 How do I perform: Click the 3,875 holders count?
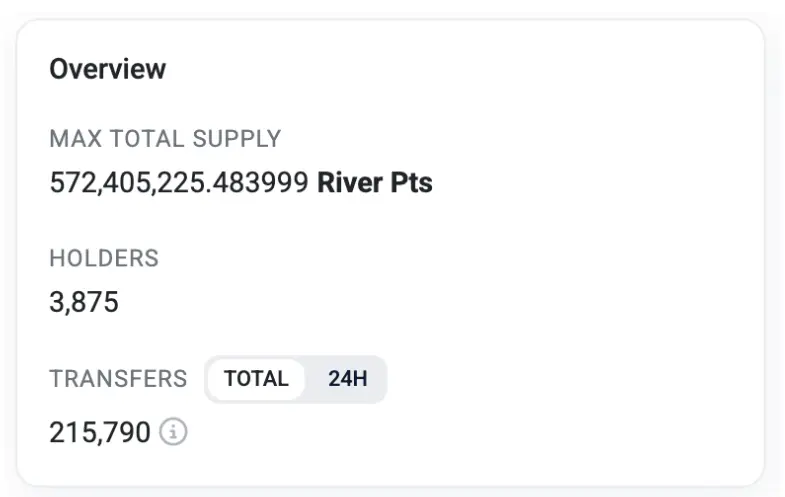[84, 302]
